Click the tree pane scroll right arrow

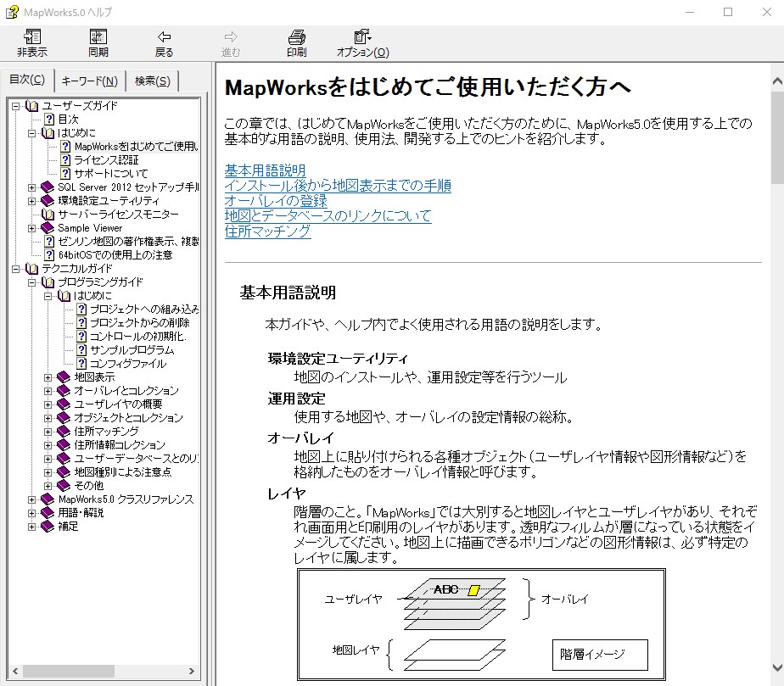tap(192, 671)
